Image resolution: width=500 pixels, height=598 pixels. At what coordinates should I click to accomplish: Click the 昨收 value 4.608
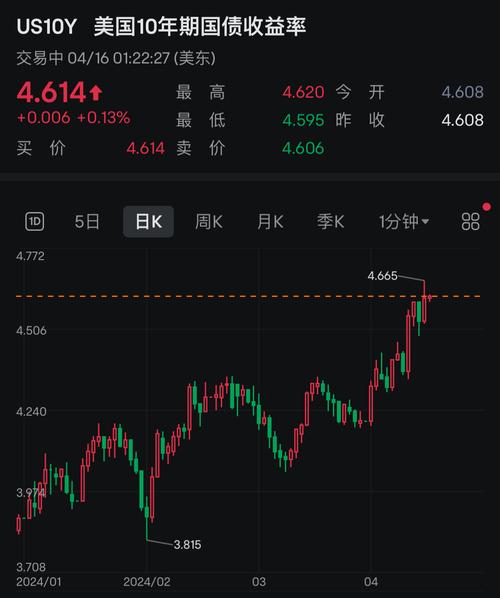[x=463, y=120]
